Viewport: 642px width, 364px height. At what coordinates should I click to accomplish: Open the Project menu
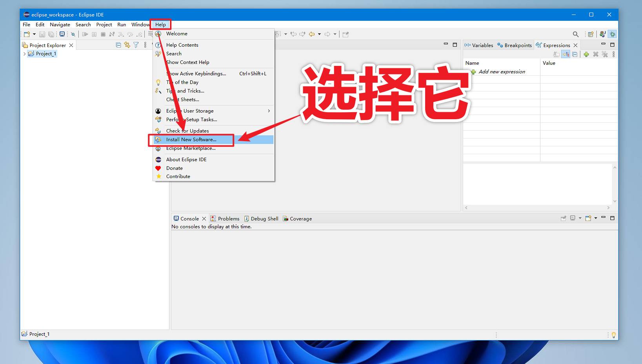click(104, 24)
